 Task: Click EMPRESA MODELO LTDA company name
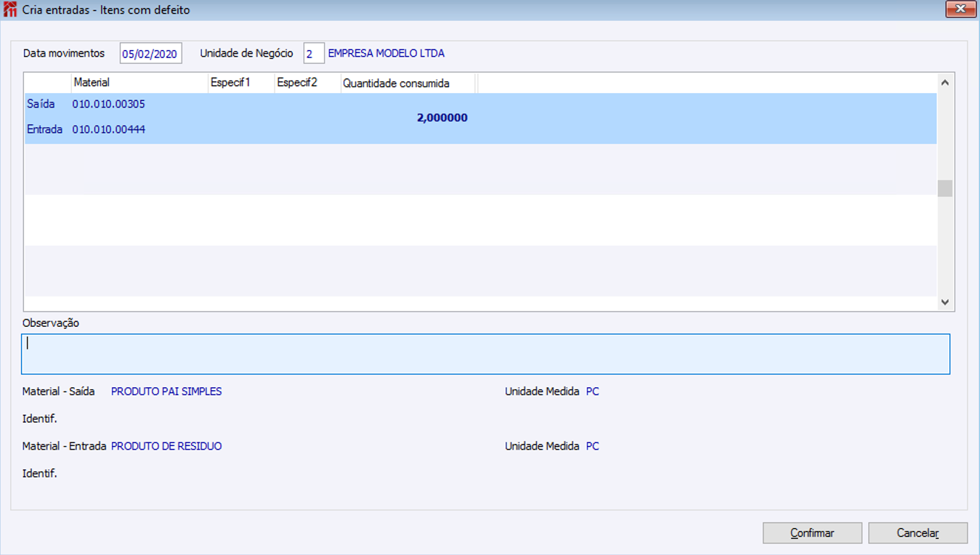click(386, 53)
